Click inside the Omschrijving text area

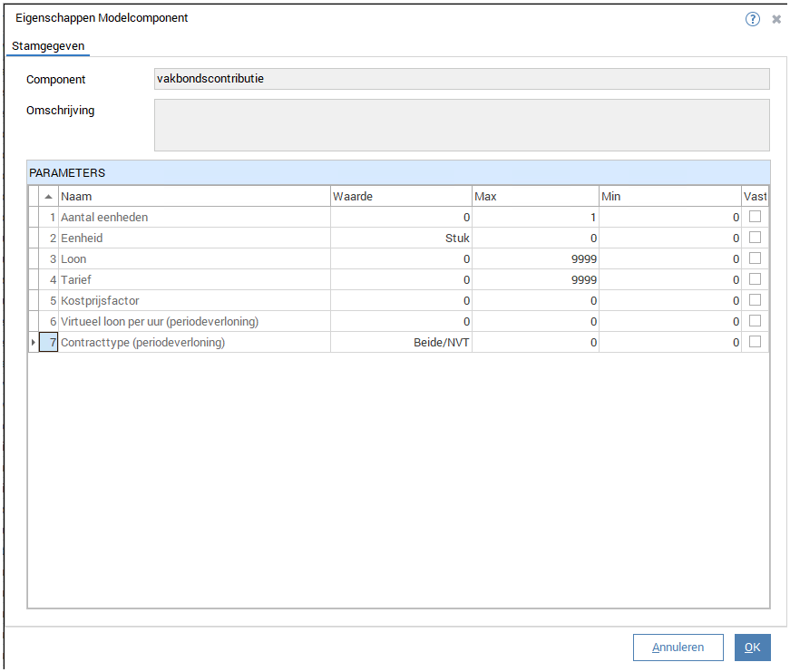pyautogui.click(x=462, y=124)
